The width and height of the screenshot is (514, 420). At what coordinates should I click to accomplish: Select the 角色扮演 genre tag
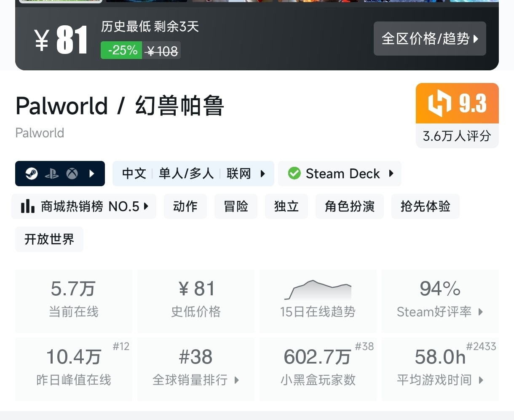(x=350, y=206)
